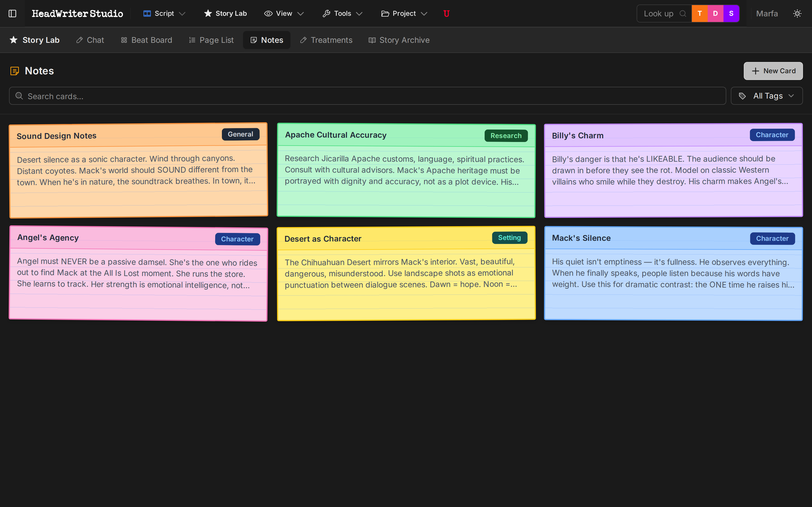Click the Beat Board grid icon
Viewport: 812px width, 507px height.
point(124,40)
